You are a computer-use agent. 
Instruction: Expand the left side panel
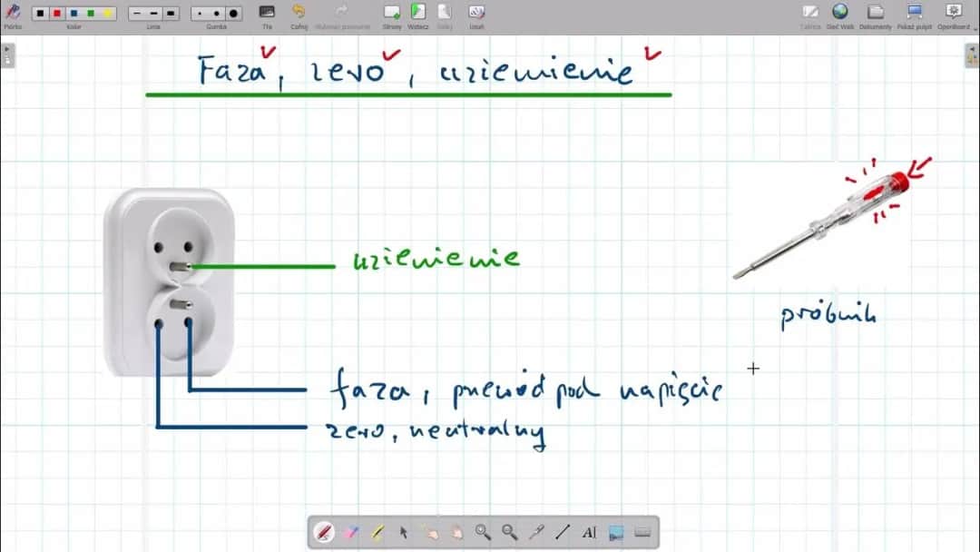(7, 54)
